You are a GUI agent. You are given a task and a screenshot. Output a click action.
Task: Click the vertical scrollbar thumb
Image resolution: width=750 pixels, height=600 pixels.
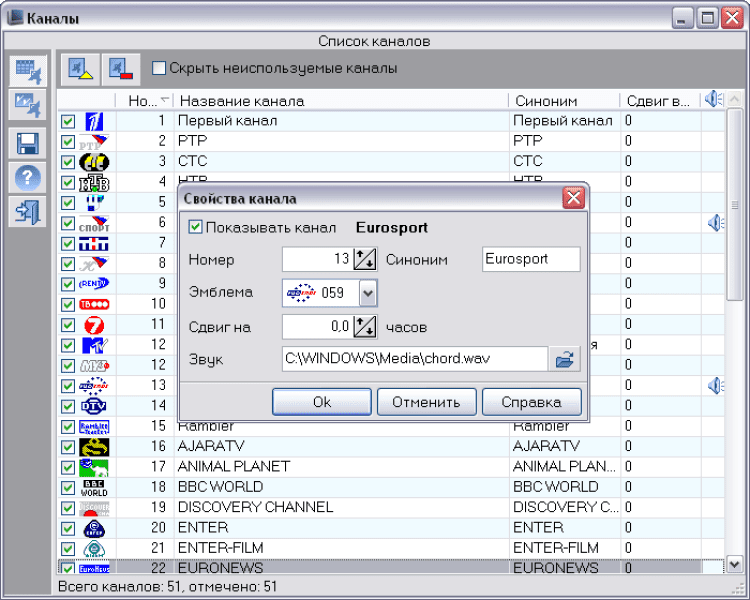734,205
